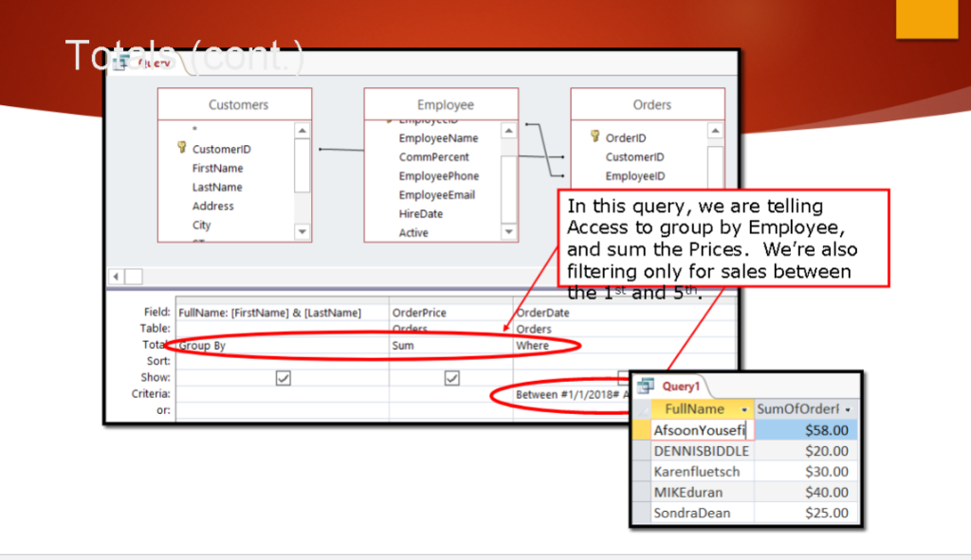Click the SumOfOrderPrice column header
The image size is (971, 560).
click(x=806, y=409)
